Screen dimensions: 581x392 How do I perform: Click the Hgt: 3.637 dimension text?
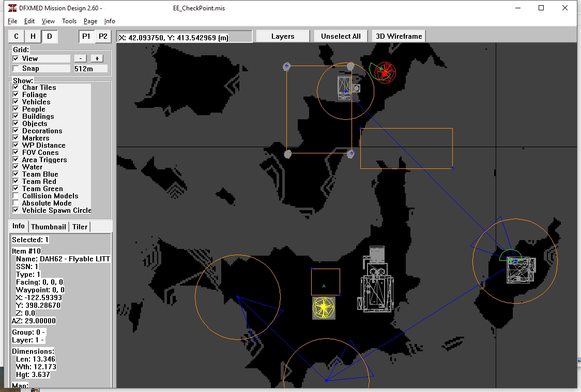click(33, 374)
